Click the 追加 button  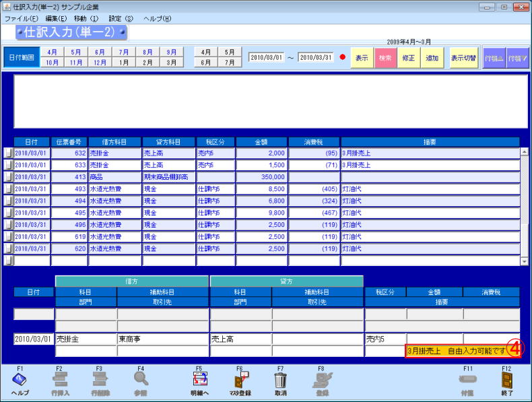pyautogui.click(x=432, y=58)
